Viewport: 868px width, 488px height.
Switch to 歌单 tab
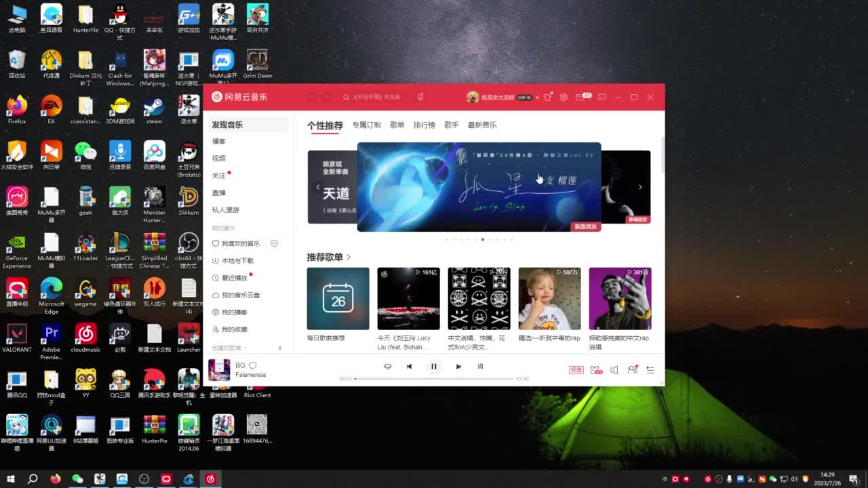[397, 125]
